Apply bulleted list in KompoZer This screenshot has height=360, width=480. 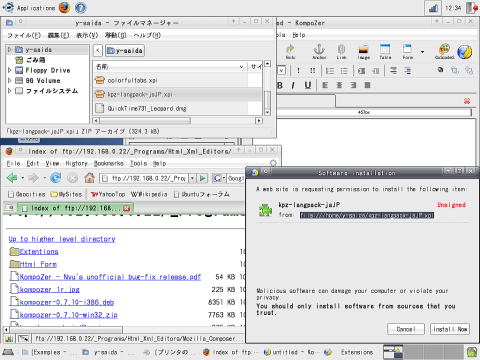pos(344,71)
